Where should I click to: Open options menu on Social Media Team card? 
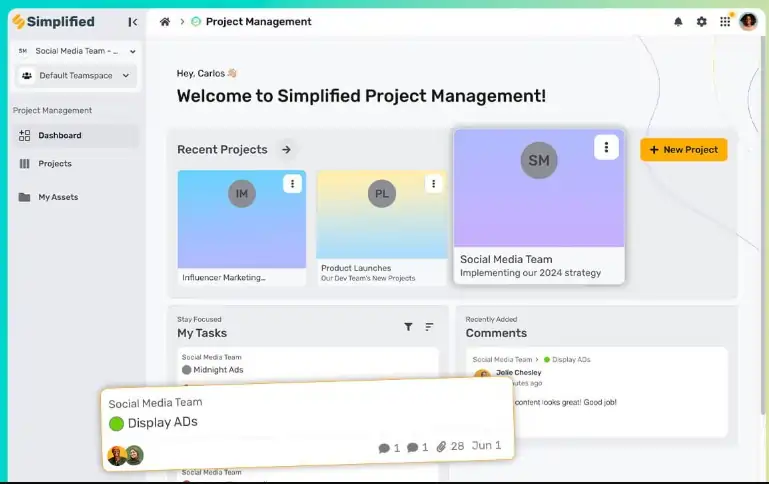tap(606, 147)
